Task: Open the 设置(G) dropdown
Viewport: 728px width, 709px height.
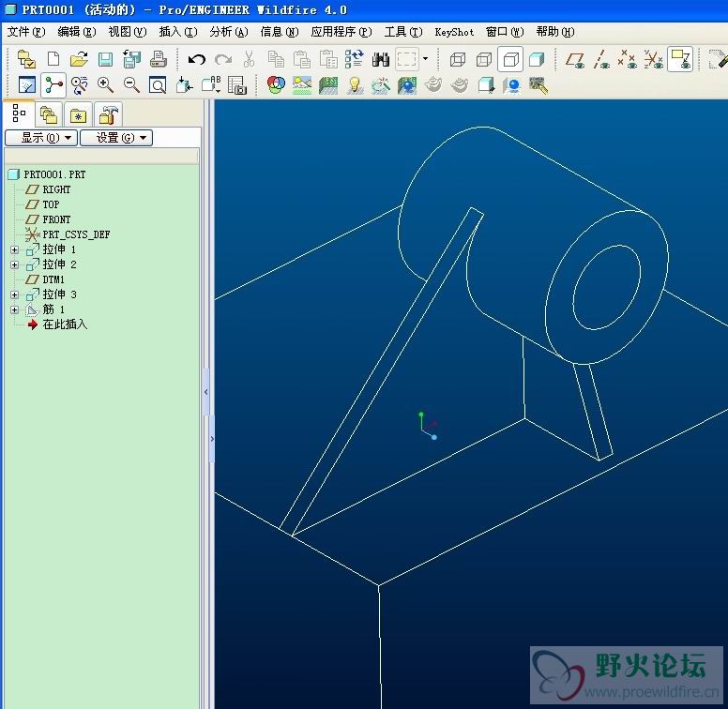Action: point(116,138)
